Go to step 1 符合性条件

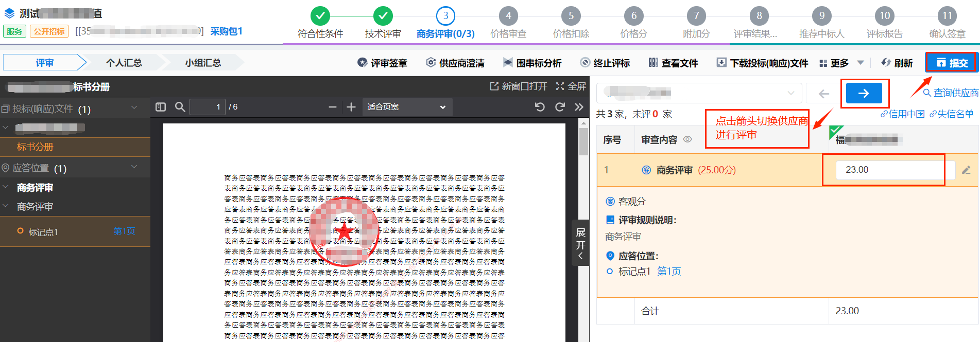coord(320,23)
